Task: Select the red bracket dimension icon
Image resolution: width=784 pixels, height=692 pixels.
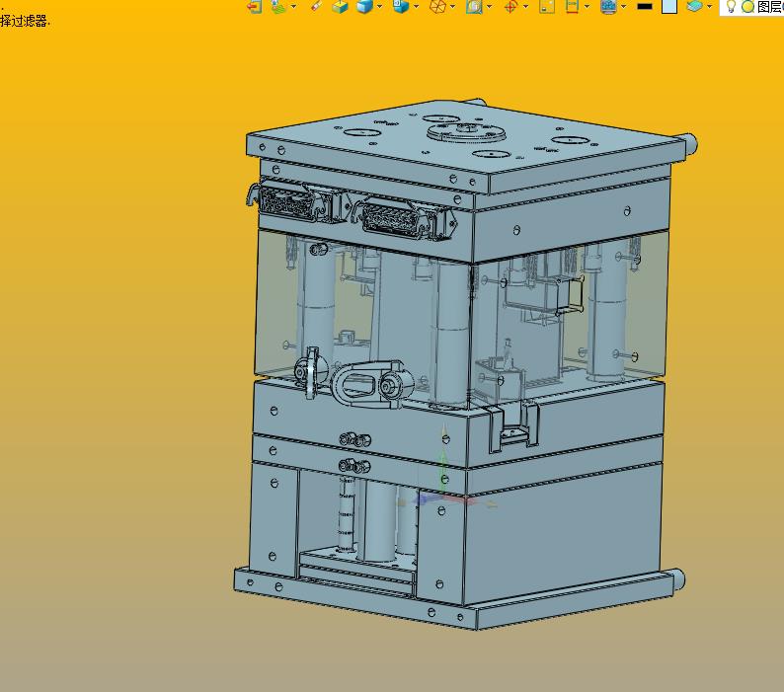Action: (572, 6)
